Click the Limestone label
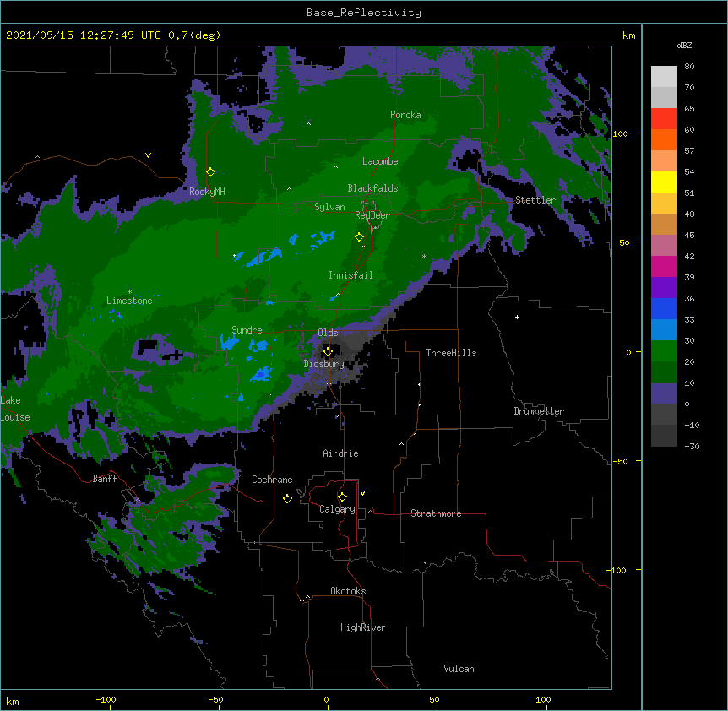Image resolution: width=728 pixels, height=711 pixels. tap(129, 301)
